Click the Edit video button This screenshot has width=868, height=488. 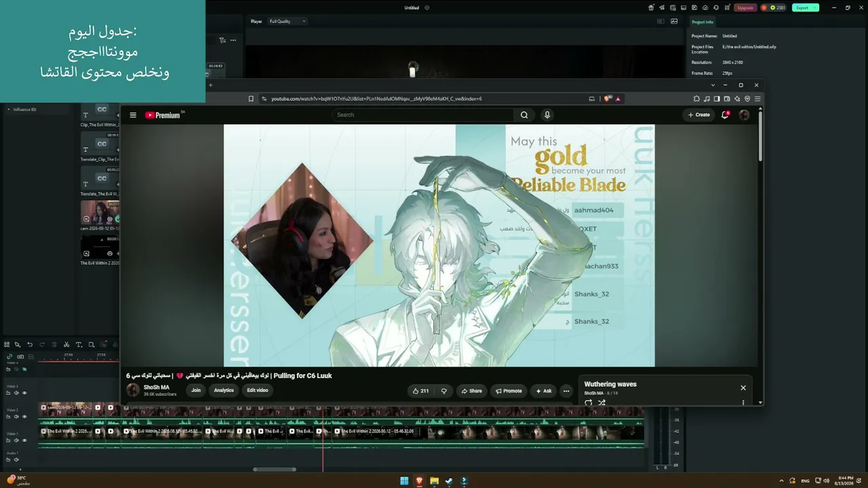tap(258, 390)
